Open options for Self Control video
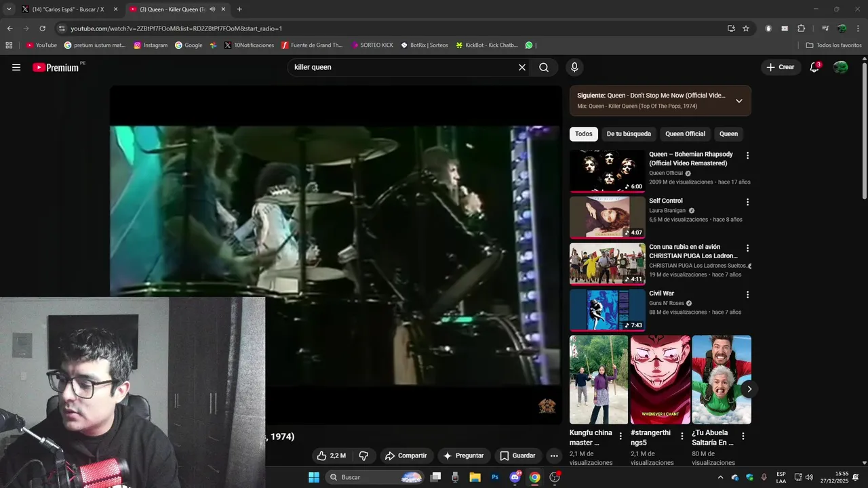This screenshot has height=488, width=868. click(x=747, y=202)
